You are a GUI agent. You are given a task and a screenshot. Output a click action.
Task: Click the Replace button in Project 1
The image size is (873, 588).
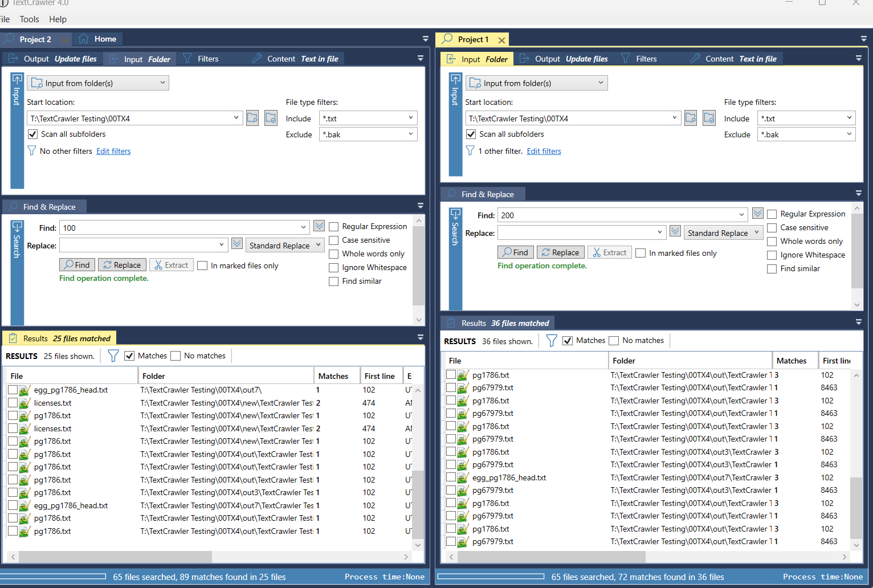[x=560, y=252]
